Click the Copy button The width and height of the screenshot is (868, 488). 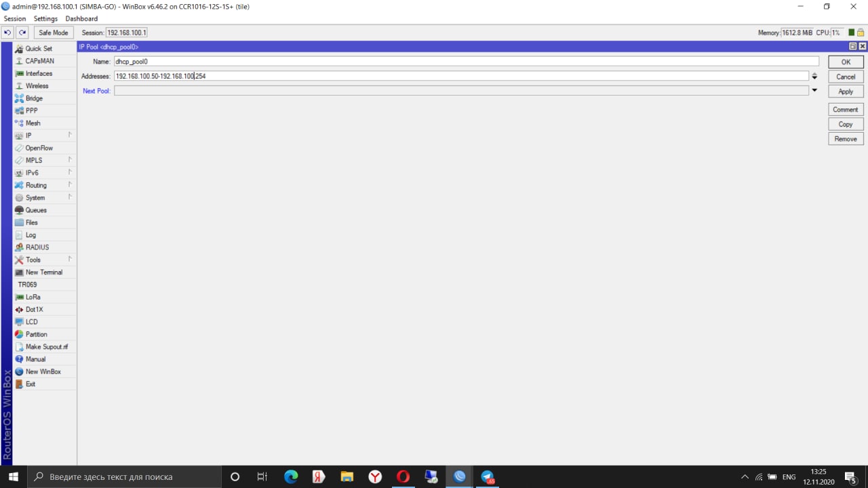point(846,124)
